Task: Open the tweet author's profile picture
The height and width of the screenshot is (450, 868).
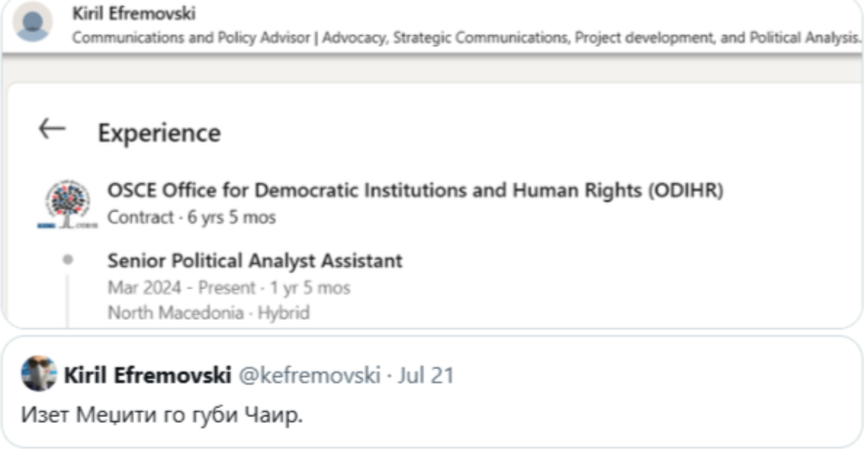Action: [38, 373]
